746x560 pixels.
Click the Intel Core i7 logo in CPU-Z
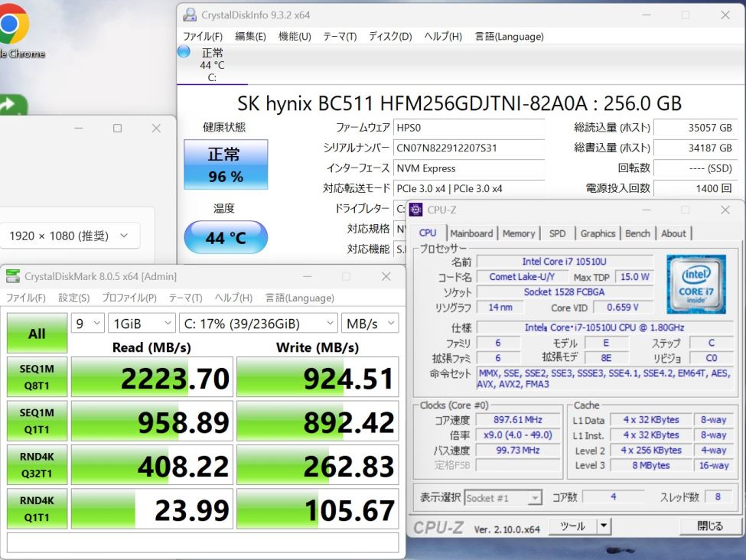point(696,284)
